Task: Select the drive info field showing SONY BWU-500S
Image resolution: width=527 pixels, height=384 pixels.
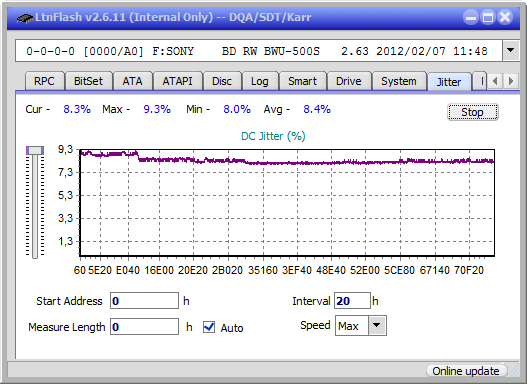Action: point(258,51)
